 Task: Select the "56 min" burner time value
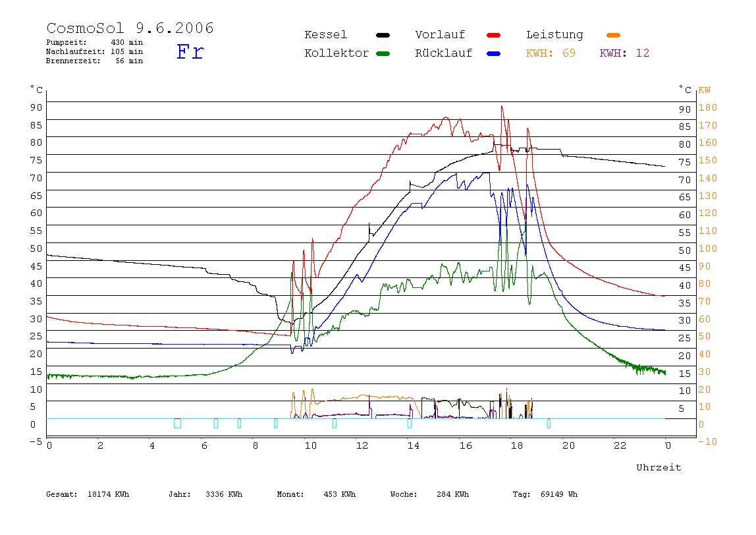coord(129,61)
